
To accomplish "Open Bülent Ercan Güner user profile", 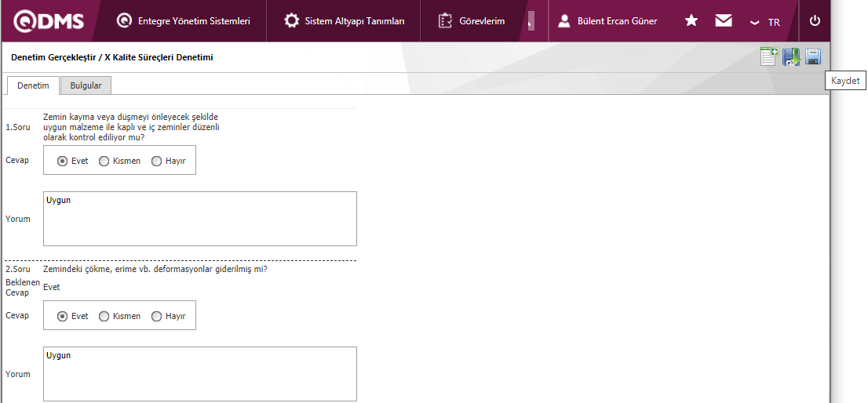I will point(607,21).
